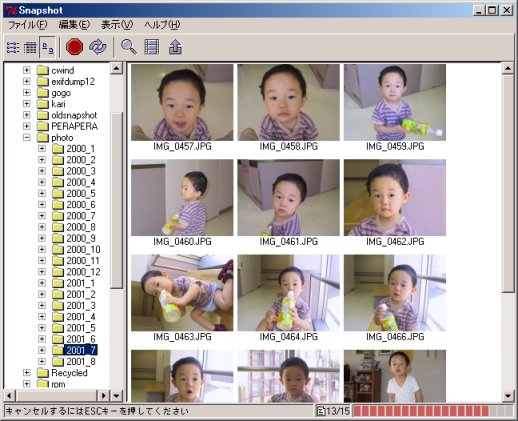Expand the PERAPERA folder node
Viewport: 518px width, 421px height.
[27, 126]
